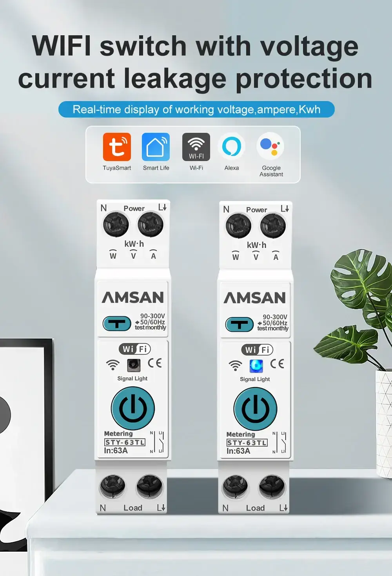Click the bottom L load screw on right breaker
The height and width of the screenshot is (576, 392).
(272, 487)
